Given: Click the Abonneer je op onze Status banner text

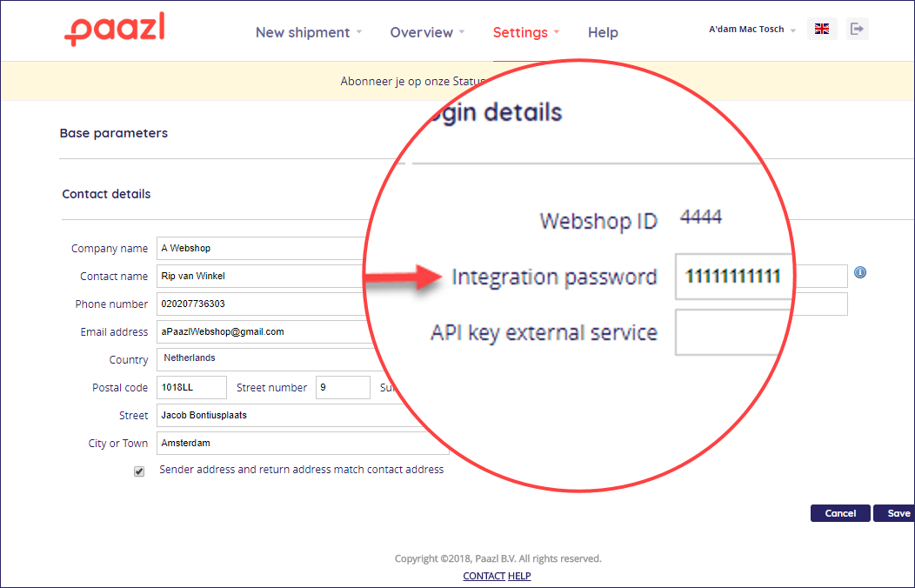Looking at the screenshot, I should pyautogui.click(x=413, y=81).
